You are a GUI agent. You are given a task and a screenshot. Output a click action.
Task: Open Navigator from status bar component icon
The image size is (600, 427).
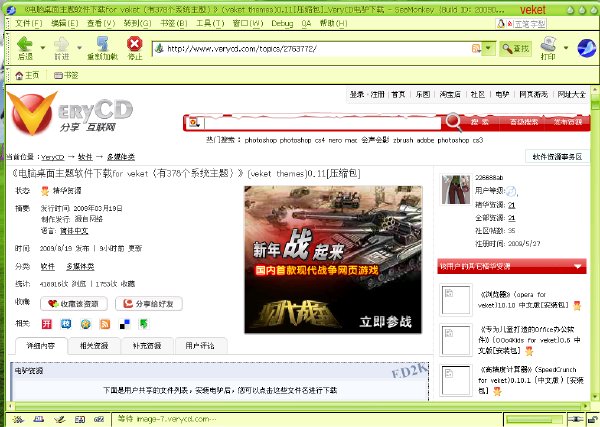[17, 419]
